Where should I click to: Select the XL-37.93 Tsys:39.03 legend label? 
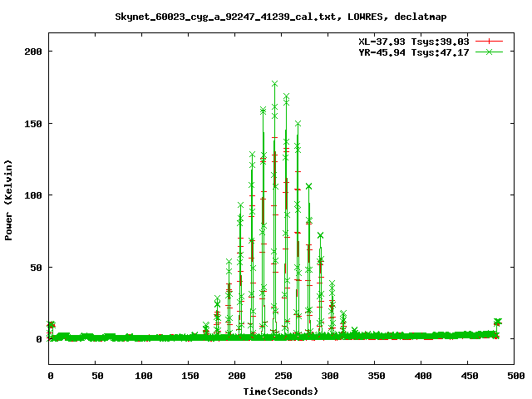414,42
